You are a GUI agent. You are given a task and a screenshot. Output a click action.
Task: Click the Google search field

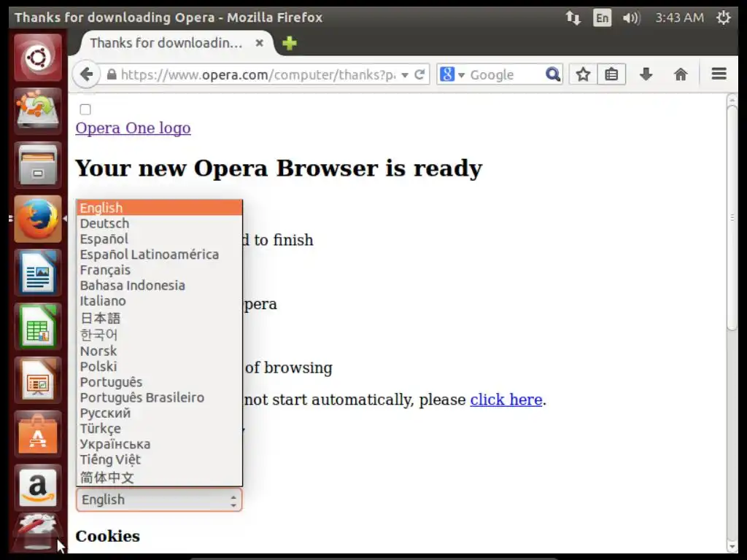click(506, 75)
